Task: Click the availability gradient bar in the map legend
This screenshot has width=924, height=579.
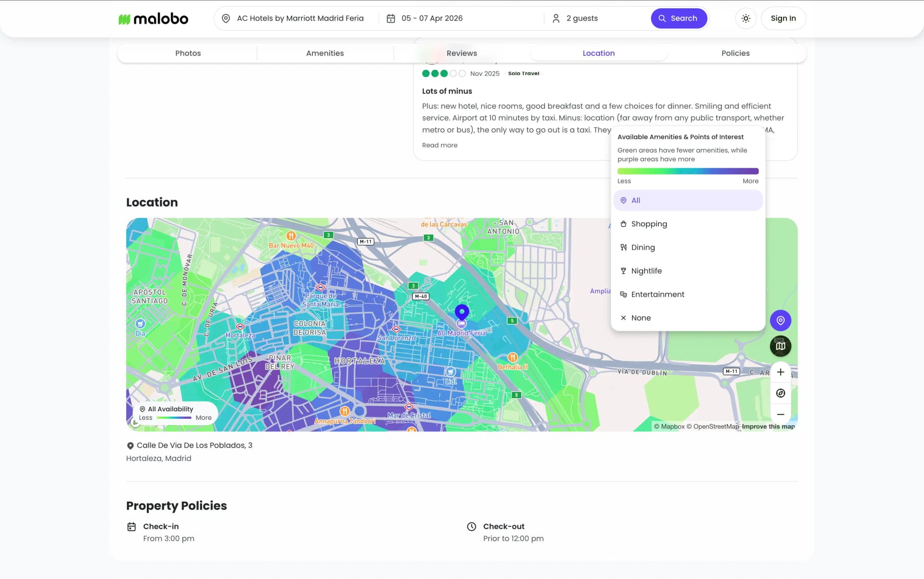Action: [x=174, y=417]
